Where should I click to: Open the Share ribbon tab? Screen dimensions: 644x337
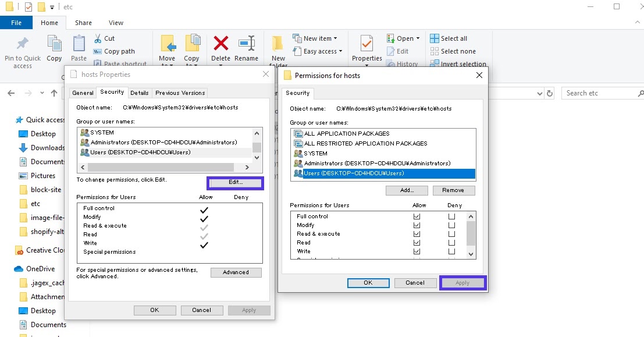(x=83, y=22)
